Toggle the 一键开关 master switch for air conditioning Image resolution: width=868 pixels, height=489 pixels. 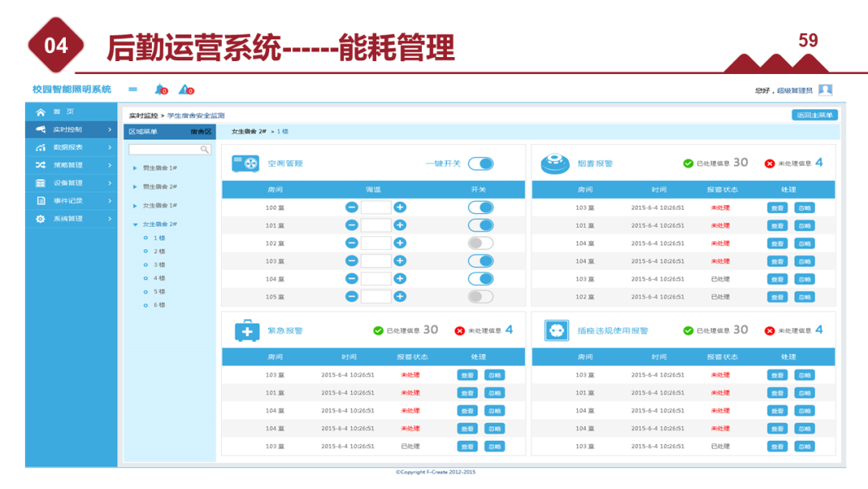479,162
